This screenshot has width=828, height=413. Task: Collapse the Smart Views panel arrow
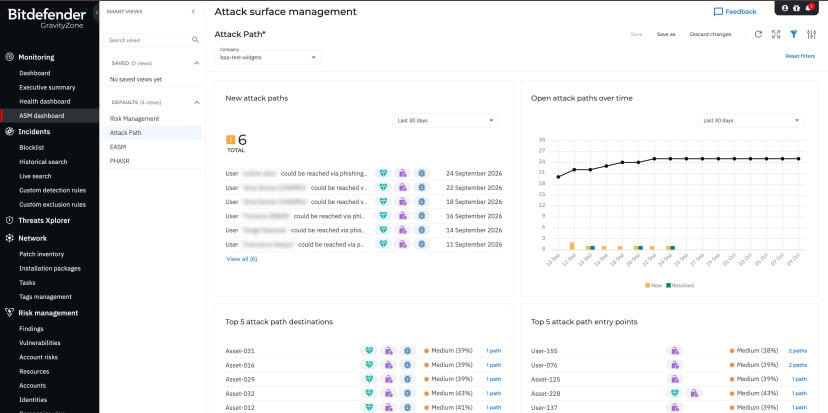click(193, 12)
